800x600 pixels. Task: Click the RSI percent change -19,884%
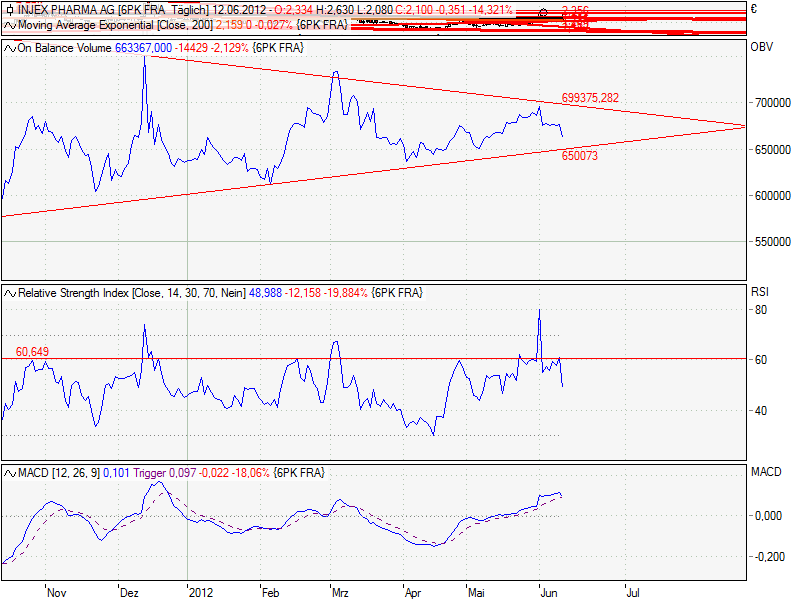tap(346, 293)
